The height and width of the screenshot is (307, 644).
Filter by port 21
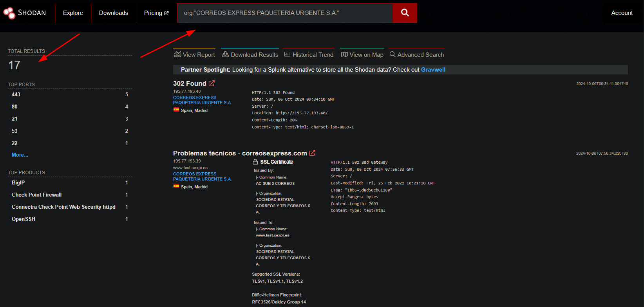pyautogui.click(x=70, y=119)
